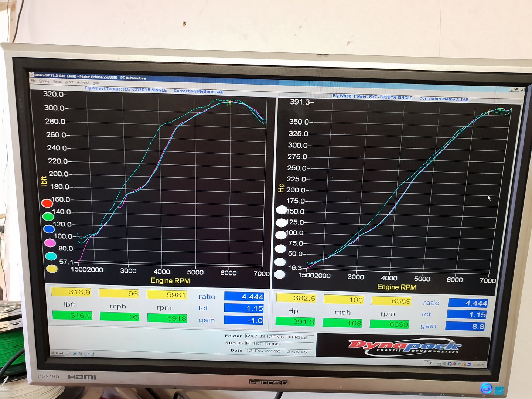Click the Run ID FIRST RUNS field

click(280, 344)
